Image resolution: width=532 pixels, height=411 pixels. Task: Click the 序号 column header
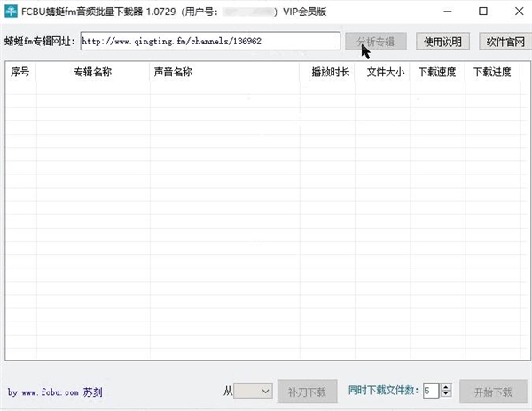[x=20, y=72]
